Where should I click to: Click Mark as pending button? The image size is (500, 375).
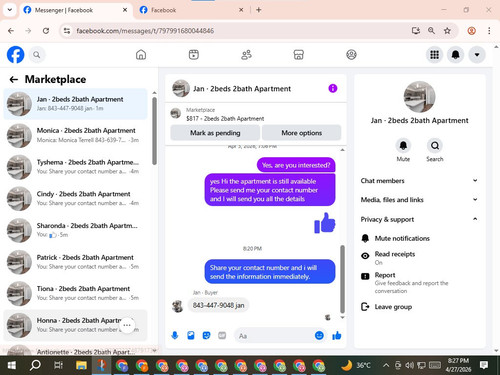point(215,133)
